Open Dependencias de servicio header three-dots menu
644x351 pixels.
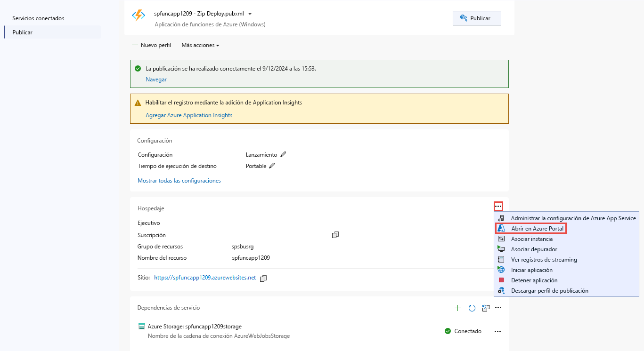click(498, 308)
